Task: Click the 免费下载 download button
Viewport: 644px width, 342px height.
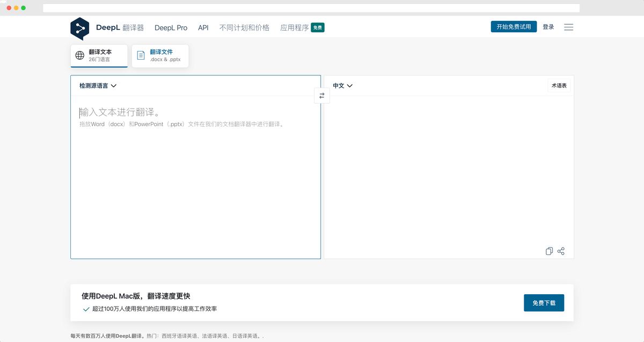Action: point(544,303)
